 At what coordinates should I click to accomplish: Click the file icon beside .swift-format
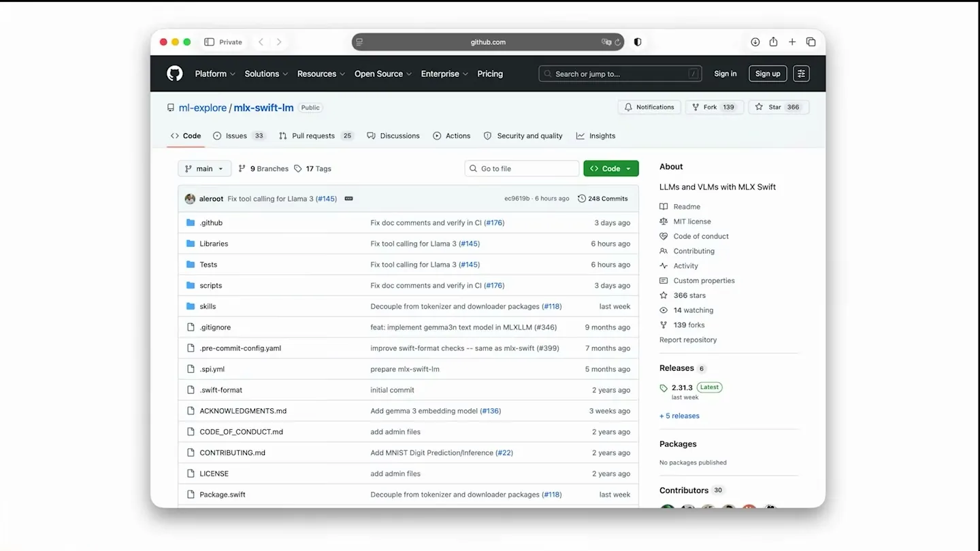coord(191,390)
